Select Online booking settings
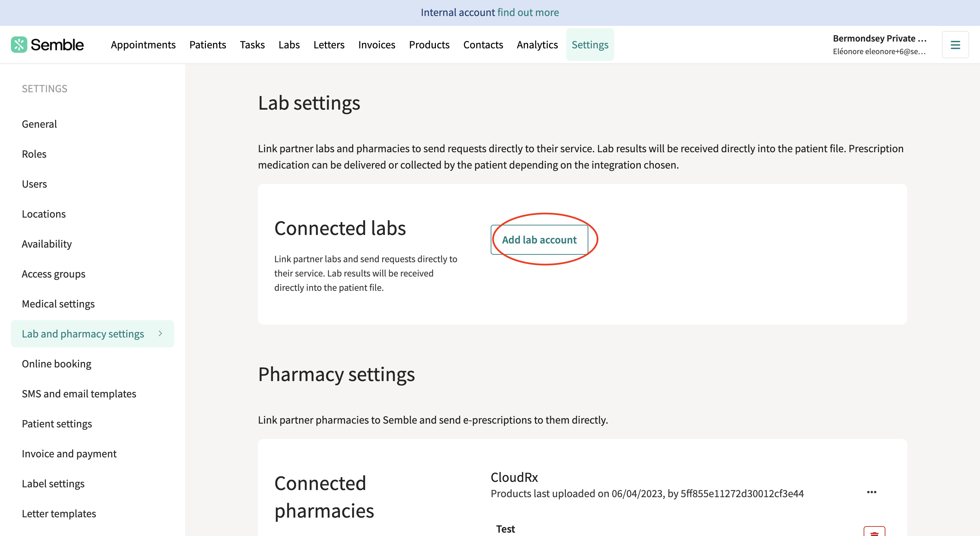The width and height of the screenshot is (980, 536). [x=56, y=364]
